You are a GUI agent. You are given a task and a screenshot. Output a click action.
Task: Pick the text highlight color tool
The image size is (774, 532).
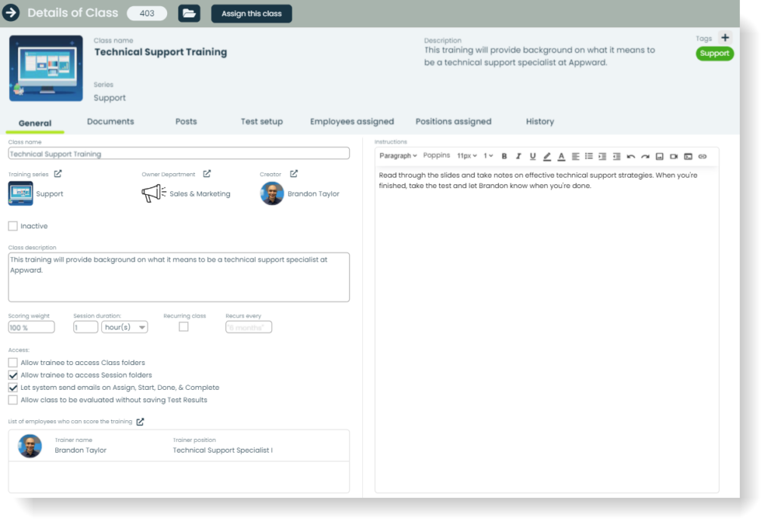pos(547,156)
